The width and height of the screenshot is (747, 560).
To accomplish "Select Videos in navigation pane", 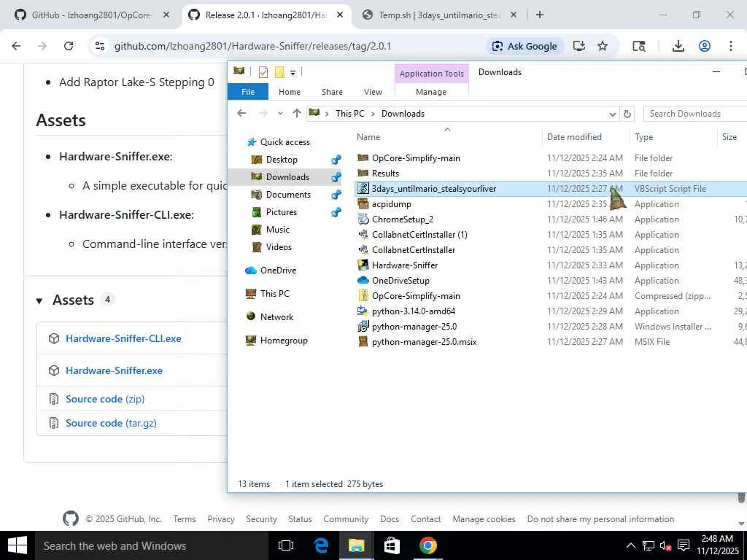I will click(x=279, y=246).
